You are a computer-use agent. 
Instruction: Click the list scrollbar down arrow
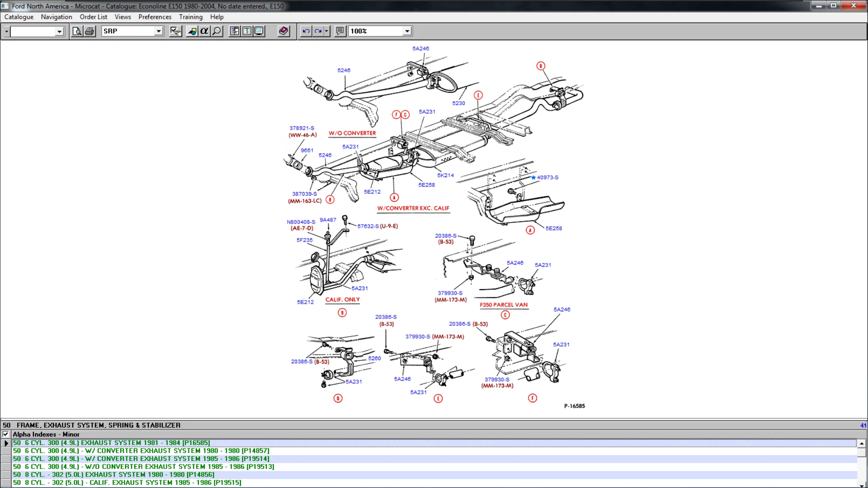point(862,485)
